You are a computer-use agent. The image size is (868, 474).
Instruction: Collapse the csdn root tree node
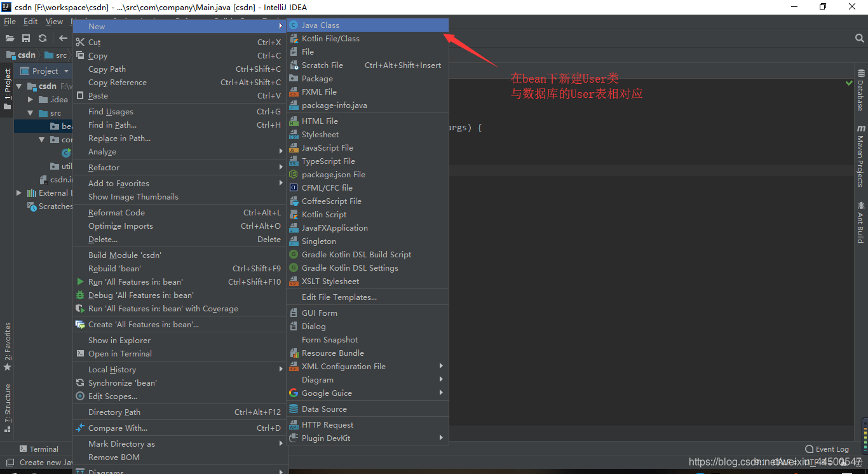(19, 86)
